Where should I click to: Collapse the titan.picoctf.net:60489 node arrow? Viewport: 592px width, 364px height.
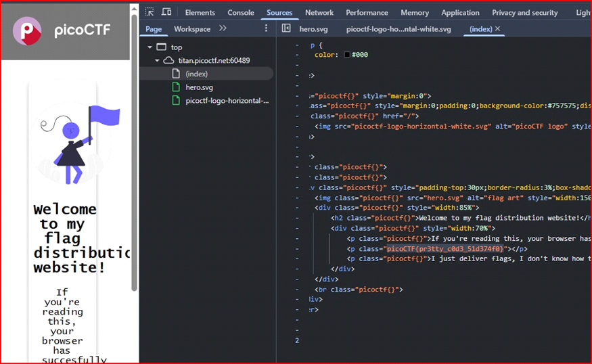click(x=157, y=60)
